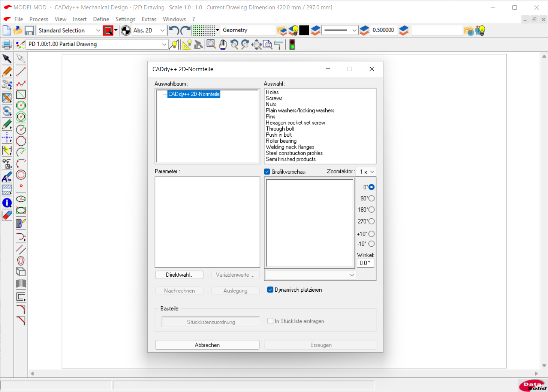Viewport: 548px width, 392px height.
Task: Open the Define menu
Action: 101,19
